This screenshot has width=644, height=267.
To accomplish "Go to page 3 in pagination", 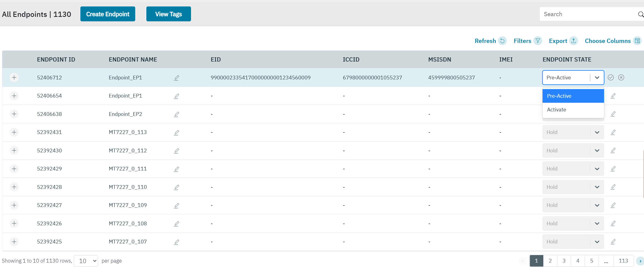I will tap(564, 261).
